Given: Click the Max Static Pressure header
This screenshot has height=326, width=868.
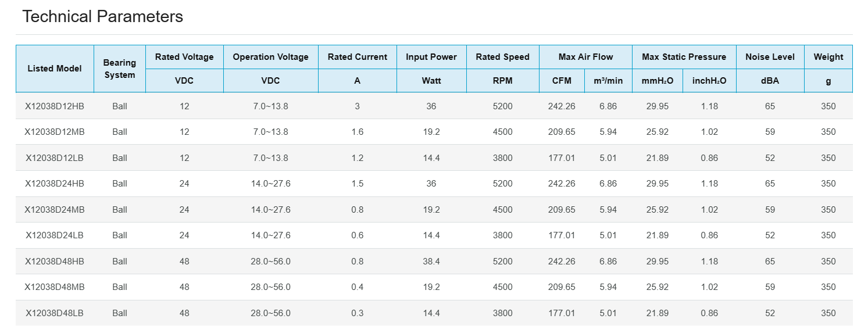Looking at the screenshot, I should tap(684, 57).
